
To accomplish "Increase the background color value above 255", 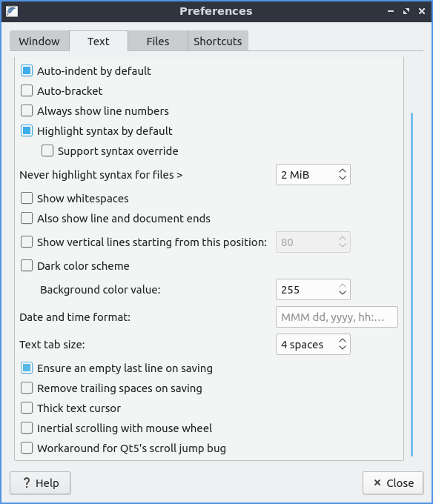I will (343, 285).
